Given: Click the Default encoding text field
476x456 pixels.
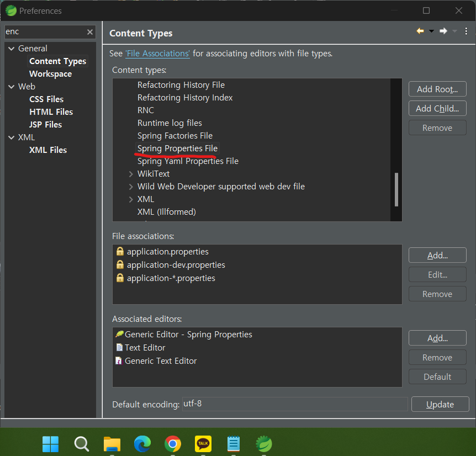Looking at the screenshot, I should [295, 404].
